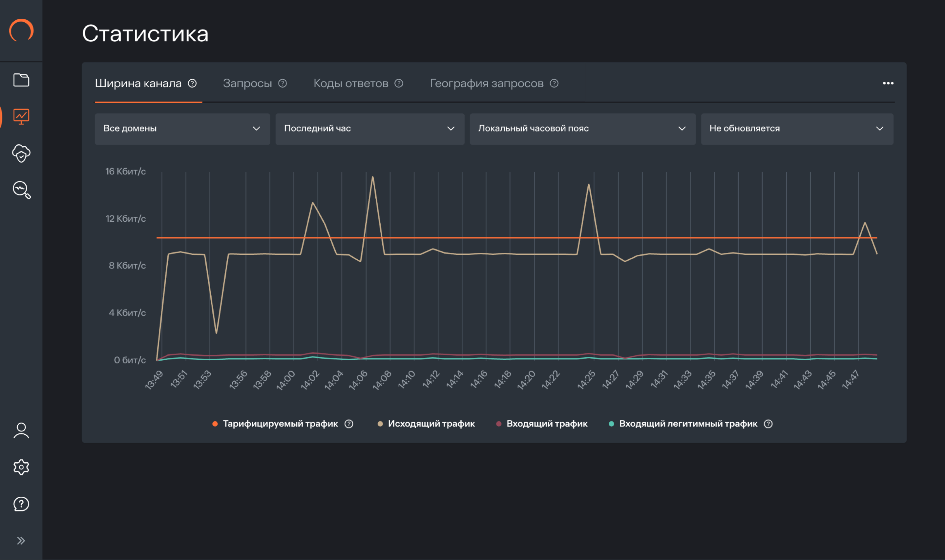Click the 12 Кбит/с axis label
Screen dimensions: 945x560
tap(125, 218)
